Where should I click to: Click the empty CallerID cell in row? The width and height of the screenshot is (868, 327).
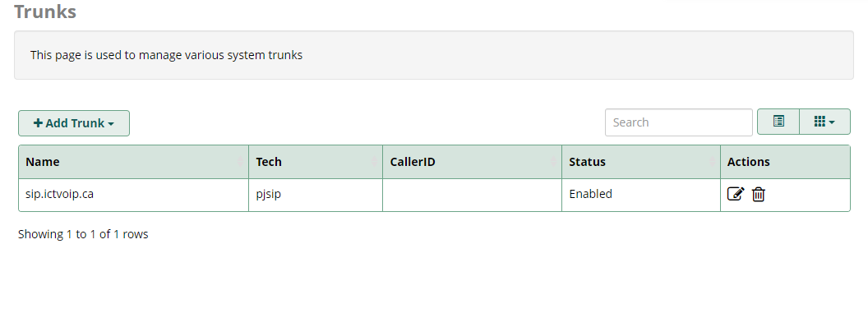coord(472,195)
